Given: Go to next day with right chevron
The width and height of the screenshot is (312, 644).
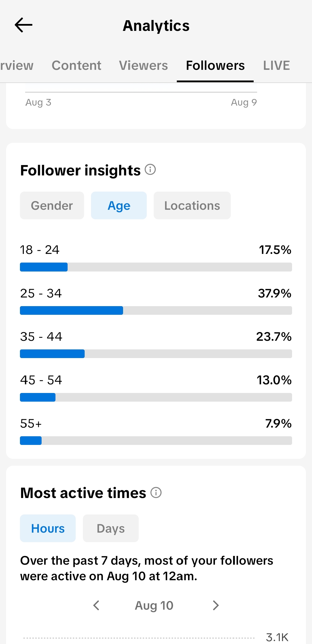Looking at the screenshot, I should (x=216, y=605).
